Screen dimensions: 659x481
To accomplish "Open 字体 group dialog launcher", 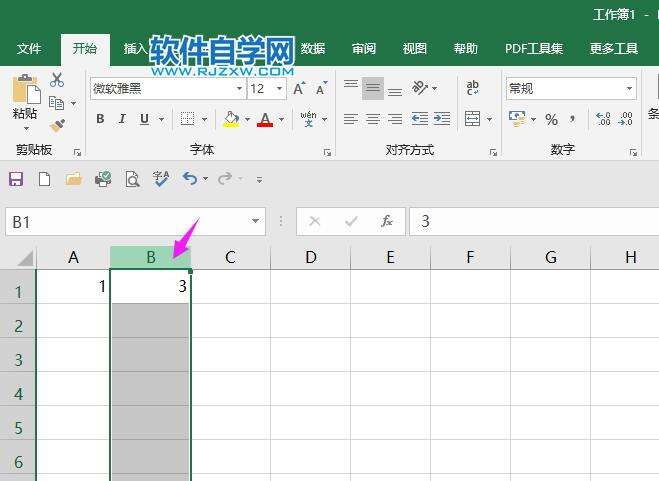I will tap(327, 152).
